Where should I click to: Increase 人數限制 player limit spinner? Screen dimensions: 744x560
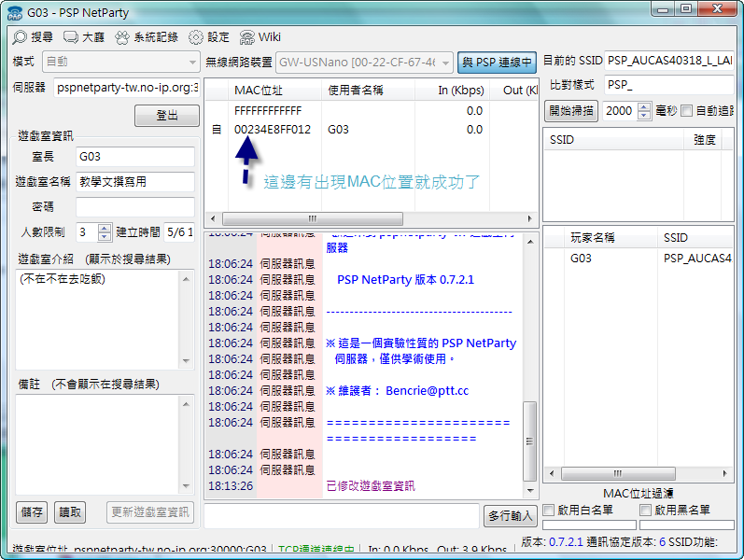(105, 228)
